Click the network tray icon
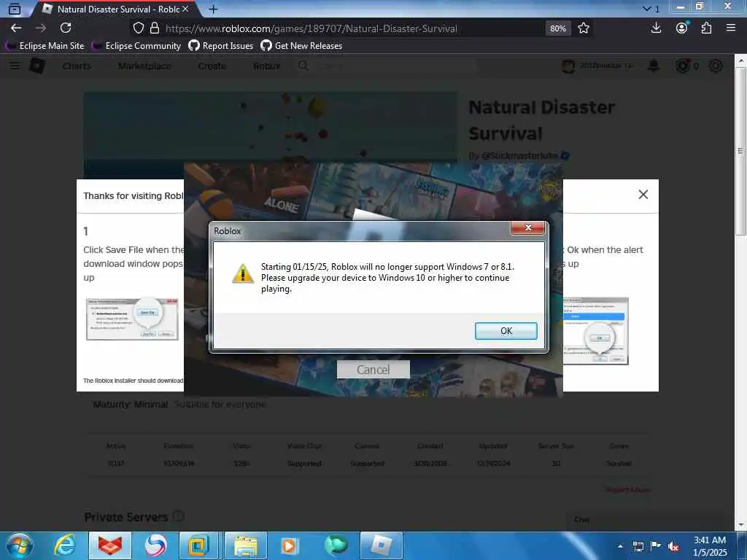 point(638,546)
